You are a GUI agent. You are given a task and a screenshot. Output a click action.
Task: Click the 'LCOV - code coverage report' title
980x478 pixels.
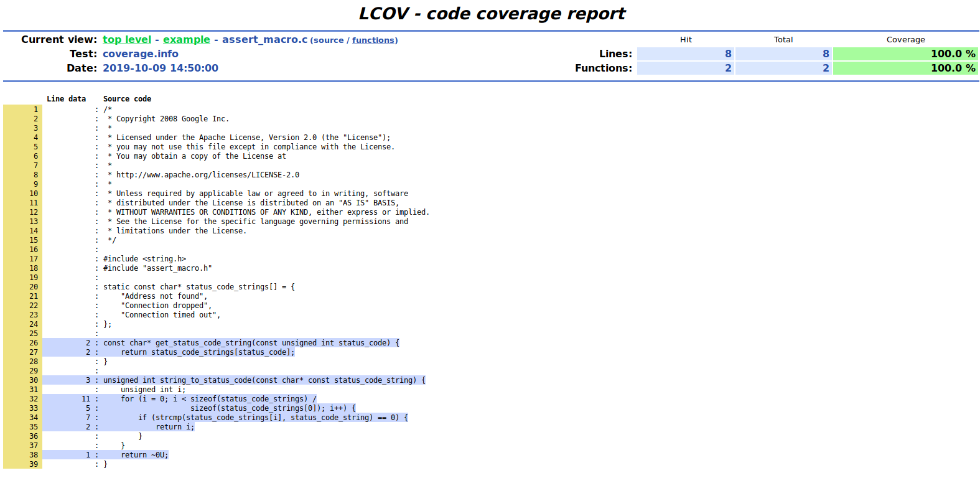pyautogui.click(x=492, y=14)
